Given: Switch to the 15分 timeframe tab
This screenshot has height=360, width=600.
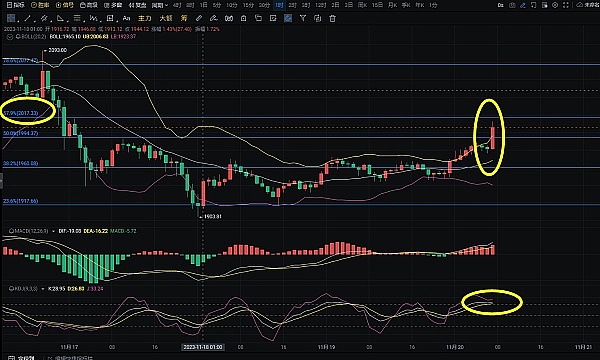Looking at the screenshot, I should [248, 5].
